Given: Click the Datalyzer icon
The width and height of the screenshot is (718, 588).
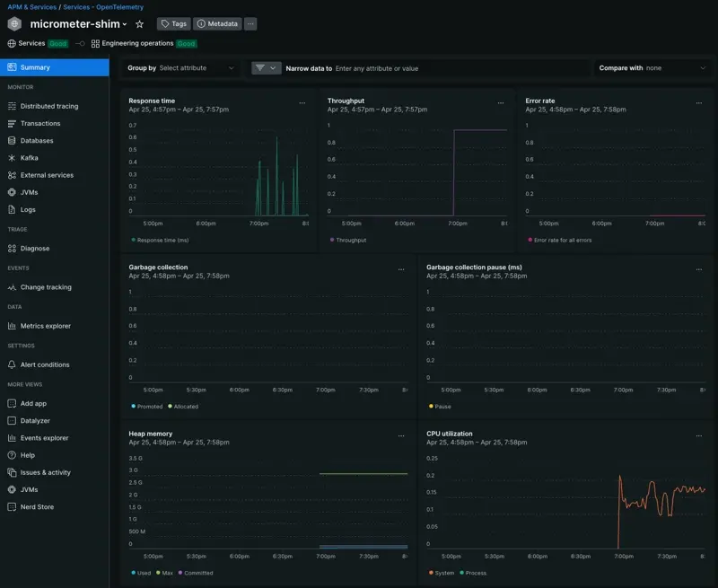Looking at the screenshot, I should click(12, 421).
